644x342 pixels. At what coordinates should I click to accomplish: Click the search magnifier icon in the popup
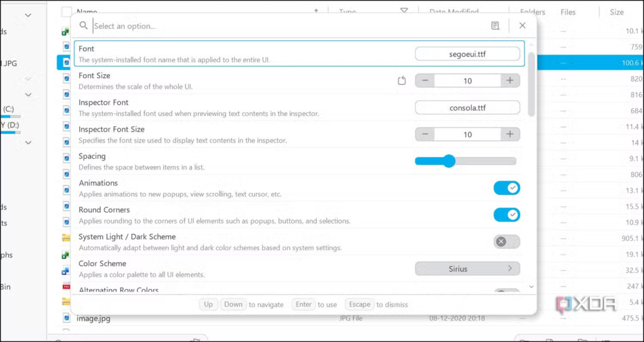click(x=84, y=26)
